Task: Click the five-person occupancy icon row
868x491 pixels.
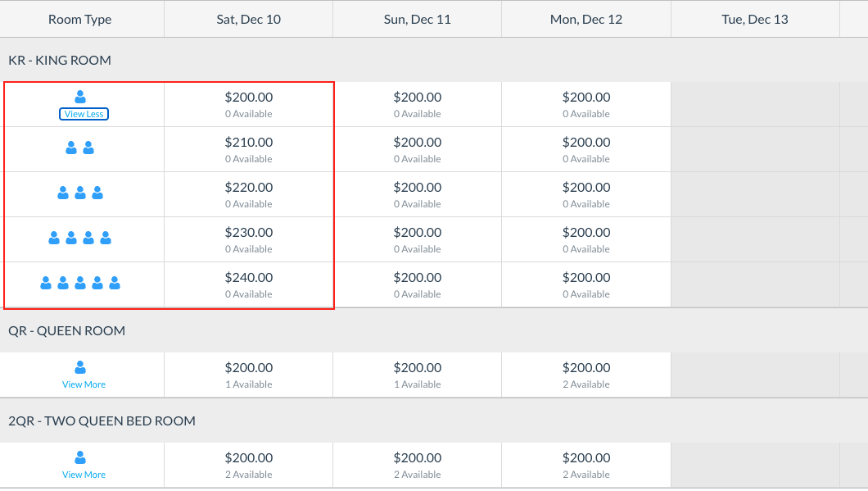Action: [80, 284]
